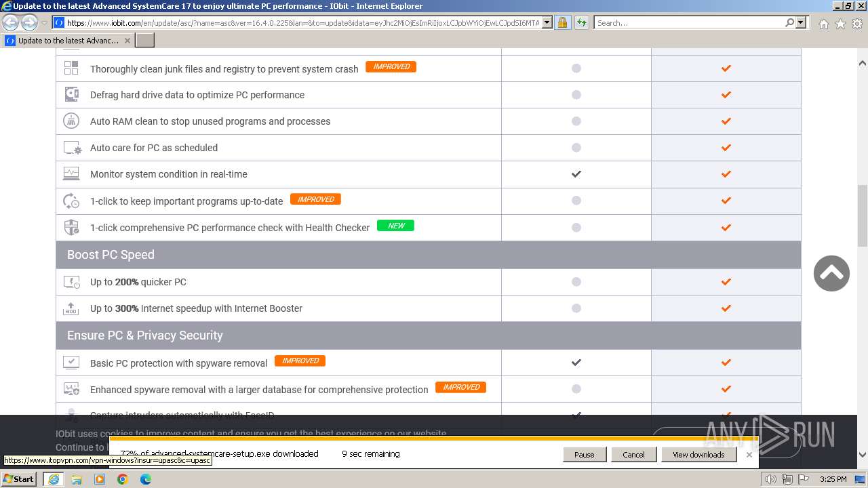Click the IMPROVED badge on basic protection row
868x488 pixels.
pyautogui.click(x=300, y=361)
